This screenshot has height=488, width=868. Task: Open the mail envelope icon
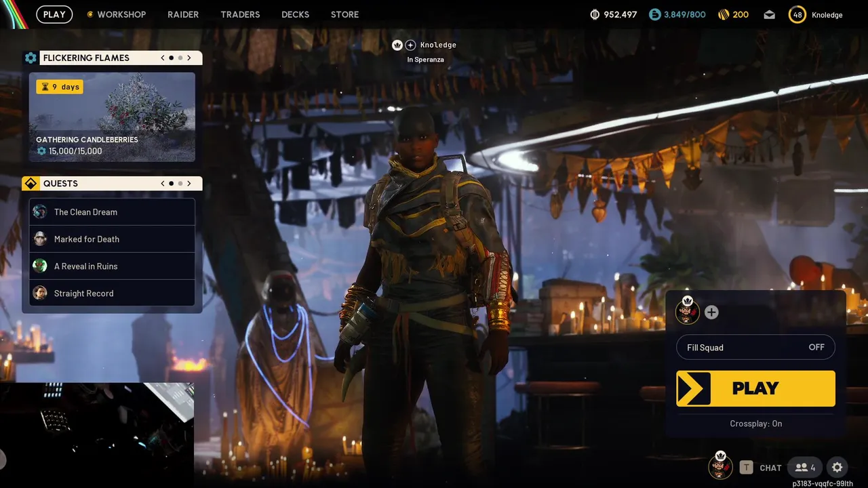pos(769,14)
